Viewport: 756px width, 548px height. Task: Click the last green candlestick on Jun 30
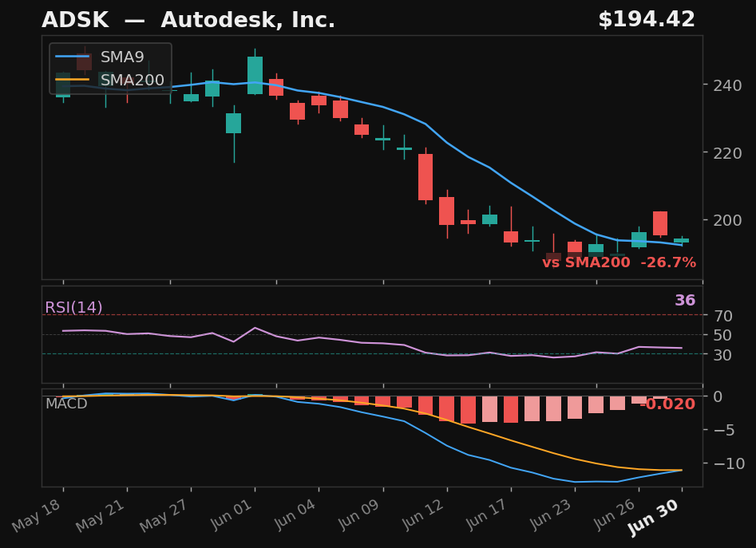[681, 240]
